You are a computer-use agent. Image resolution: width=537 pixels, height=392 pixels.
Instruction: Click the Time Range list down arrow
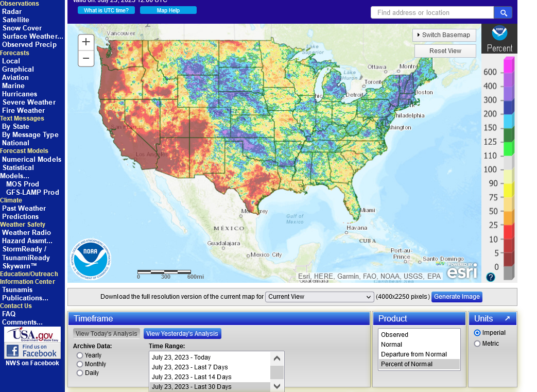[x=277, y=386]
